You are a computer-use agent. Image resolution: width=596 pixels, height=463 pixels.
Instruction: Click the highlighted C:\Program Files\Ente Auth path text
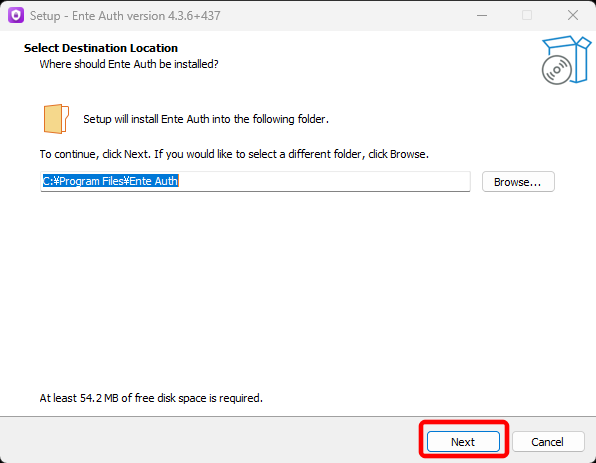110,181
